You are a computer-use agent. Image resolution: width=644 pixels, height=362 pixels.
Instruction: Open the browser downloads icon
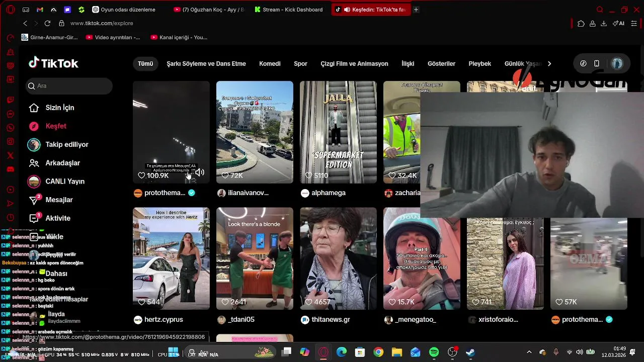(x=604, y=23)
